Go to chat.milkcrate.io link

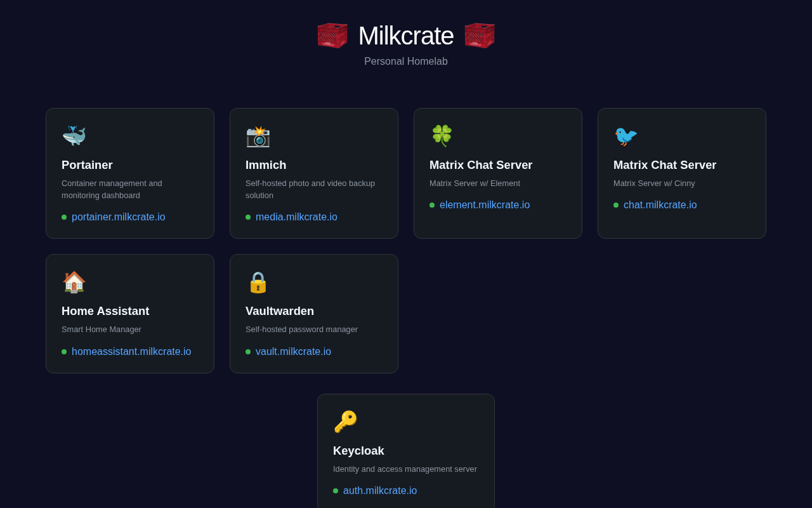click(660, 205)
